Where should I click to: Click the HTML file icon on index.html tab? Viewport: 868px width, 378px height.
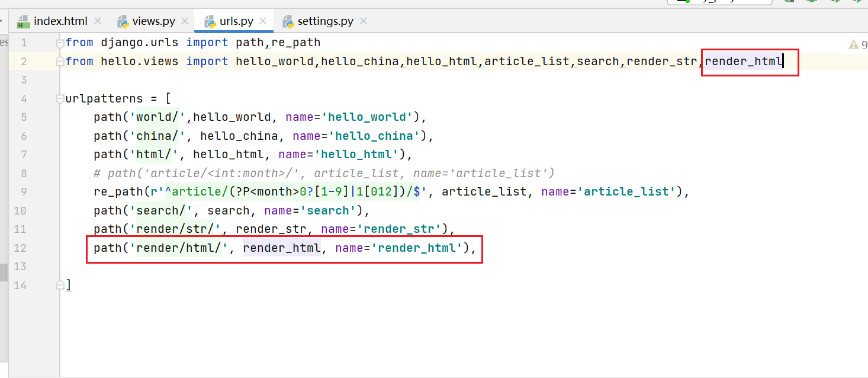[23, 22]
